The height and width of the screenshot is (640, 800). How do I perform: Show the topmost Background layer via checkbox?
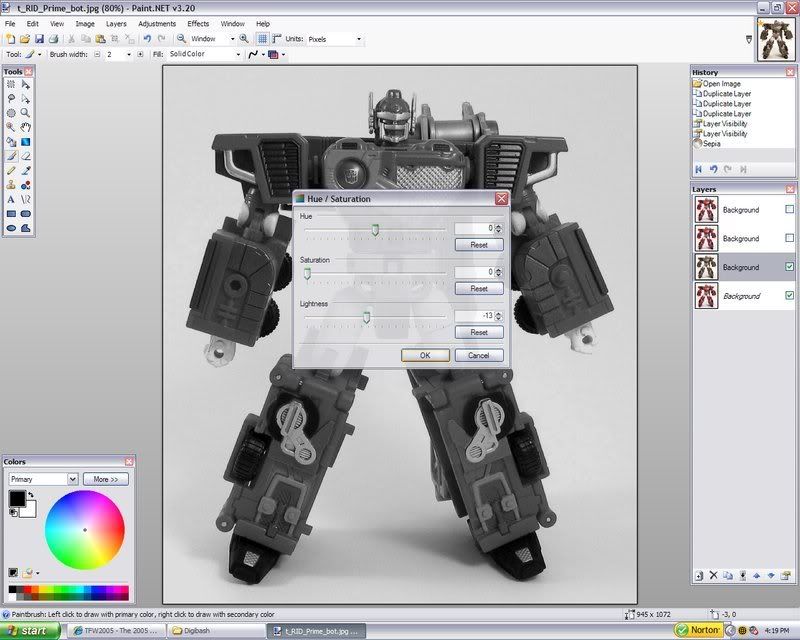(x=789, y=209)
